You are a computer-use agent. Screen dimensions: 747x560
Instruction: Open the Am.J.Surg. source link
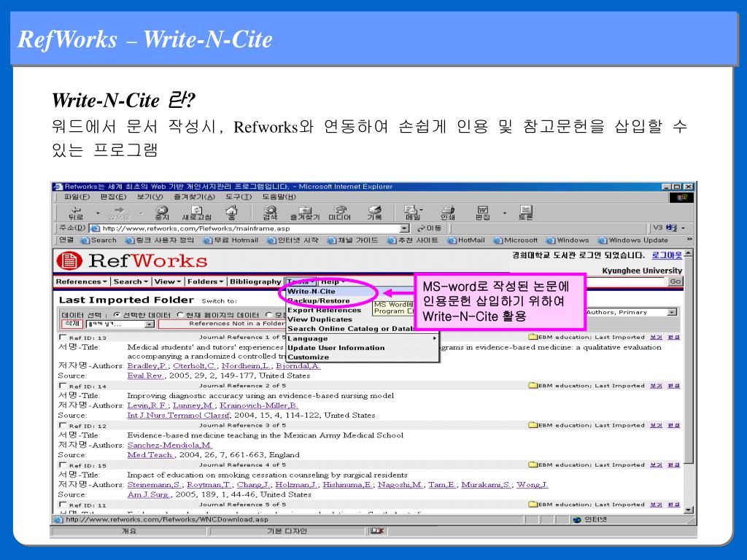pyautogui.click(x=149, y=494)
